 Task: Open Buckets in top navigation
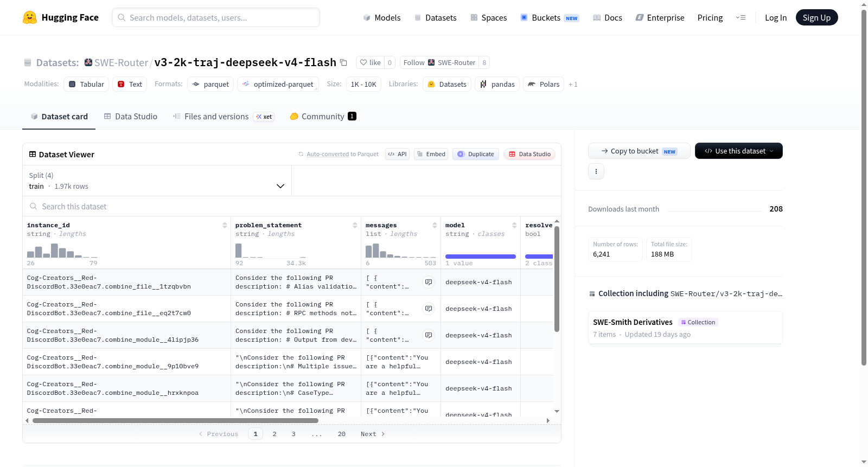pyautogui.click(x=550, y=17)
